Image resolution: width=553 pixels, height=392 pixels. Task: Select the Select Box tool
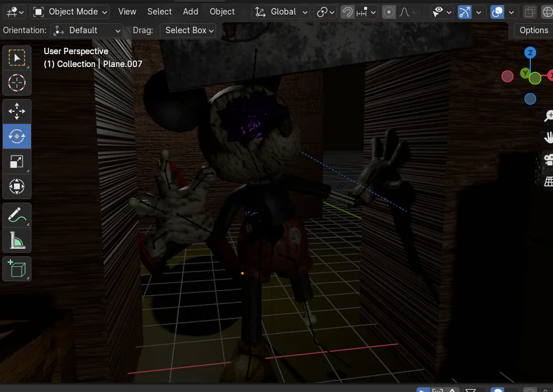tap(17, 58)
